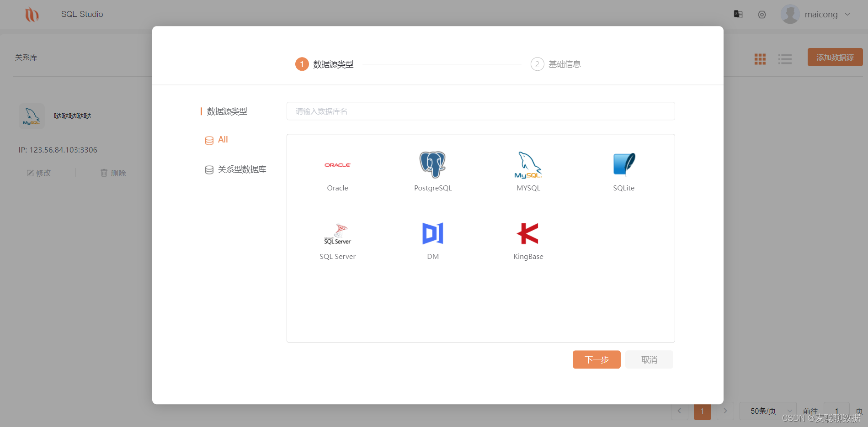Click the edit pencil icon beside 修改
The height and width of the screenshot is (427, 868).
pyautogui.click(x=30, y=173)
